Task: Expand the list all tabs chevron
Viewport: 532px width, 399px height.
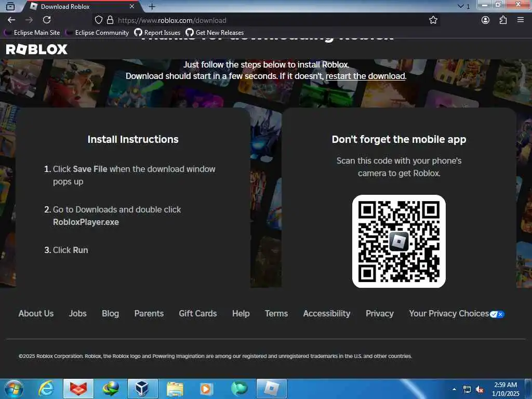Action: (x=460, y=6)
